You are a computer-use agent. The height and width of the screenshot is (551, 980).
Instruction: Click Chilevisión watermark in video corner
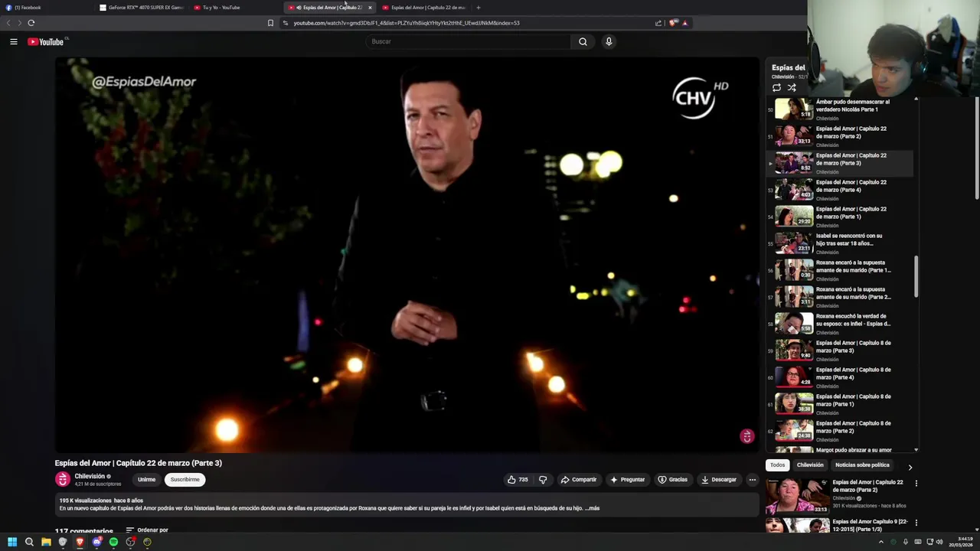pyautogui.click(x=747, y=436)
